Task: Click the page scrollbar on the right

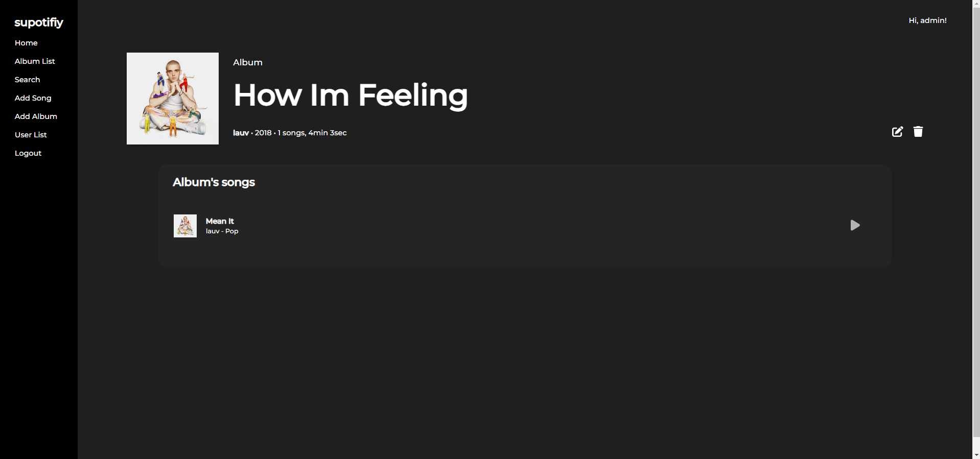Action: pos(976,230)
